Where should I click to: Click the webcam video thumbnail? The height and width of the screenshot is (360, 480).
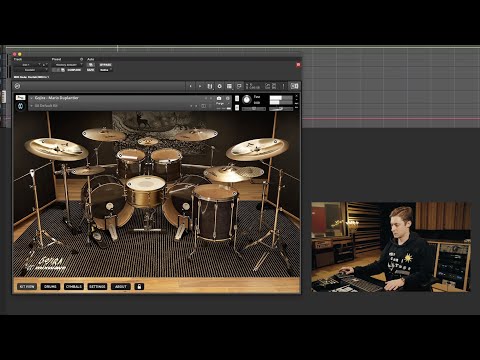(391, 247)
